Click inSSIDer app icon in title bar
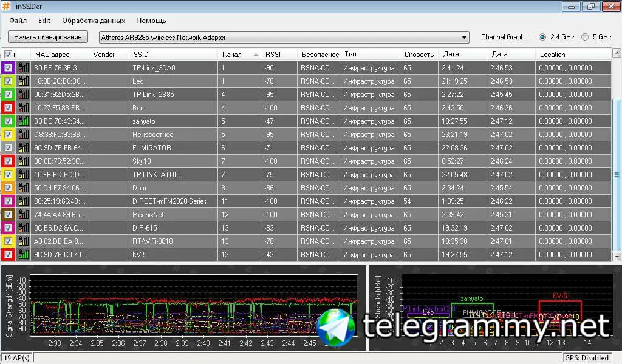The width and height of the screenshot is (622, 364). pos(6,6)
